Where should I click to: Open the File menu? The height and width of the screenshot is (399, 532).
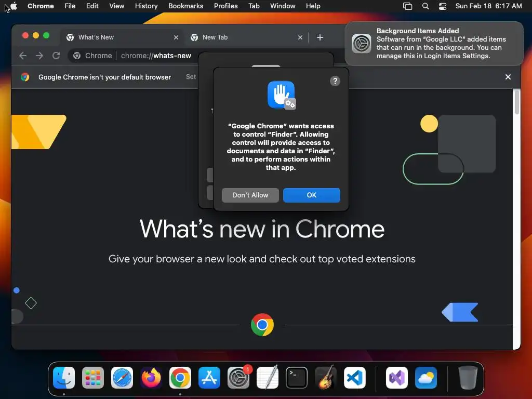click(70, 6)
